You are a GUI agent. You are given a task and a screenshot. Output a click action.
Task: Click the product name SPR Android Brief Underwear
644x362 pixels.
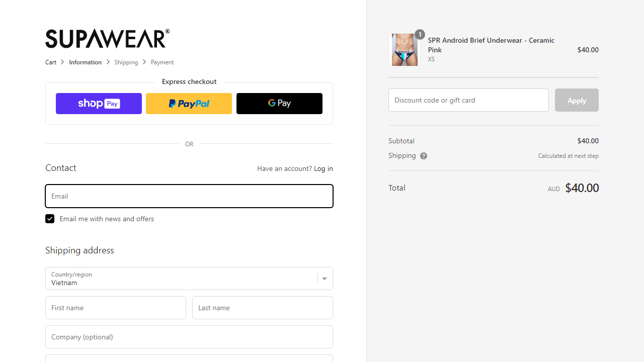click(491, 45)
